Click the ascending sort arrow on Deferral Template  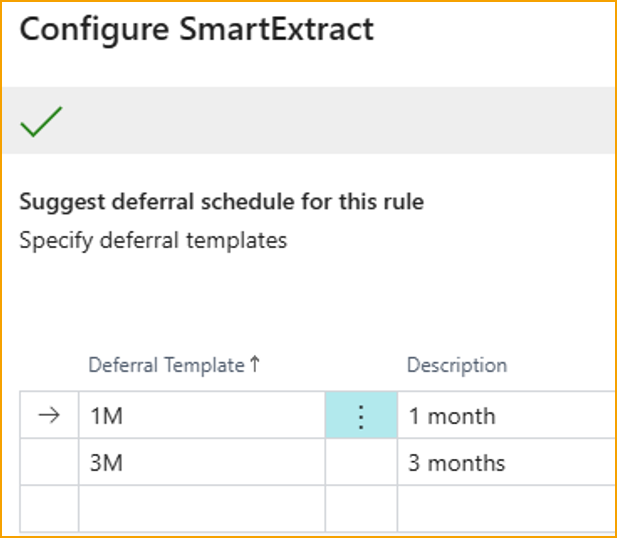[x=255, y=365]
